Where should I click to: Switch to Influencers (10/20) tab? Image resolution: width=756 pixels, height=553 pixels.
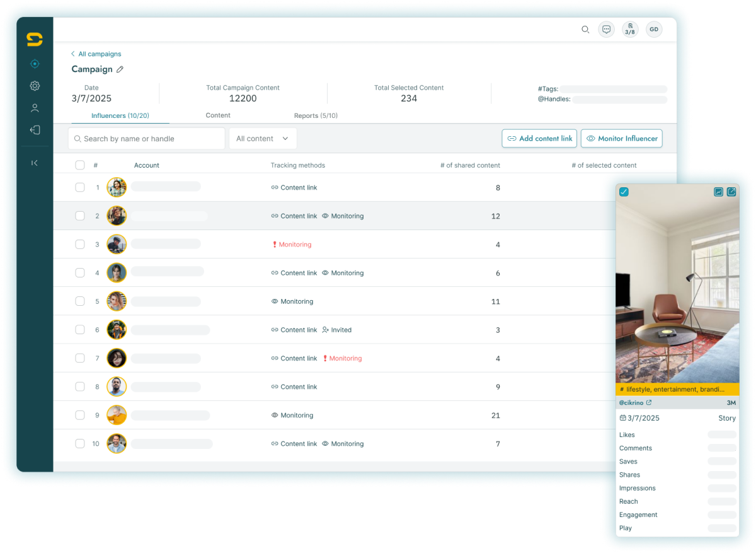coord(120,116)
